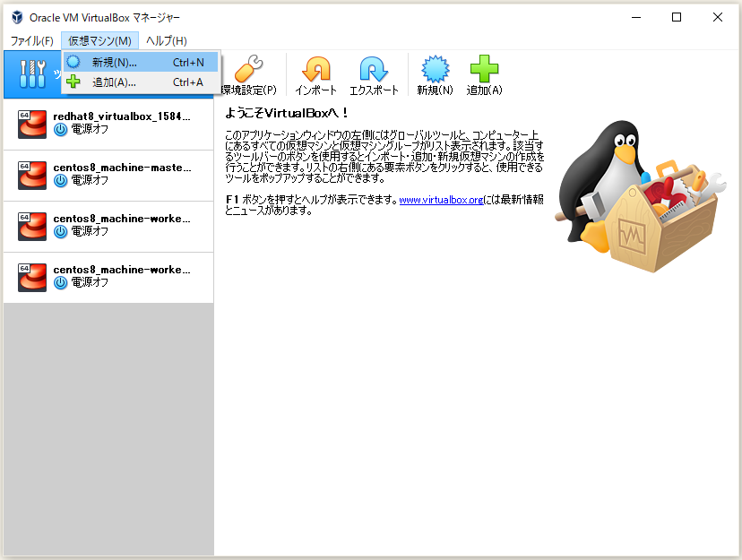Click the red hat OS icon of centos8_machine-maste
Viewport: 742px width, 560px height.
tap(32, 176)
